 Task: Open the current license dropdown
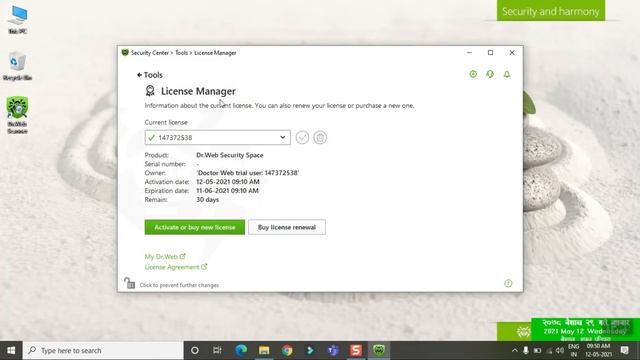click(x=218, y=138)
